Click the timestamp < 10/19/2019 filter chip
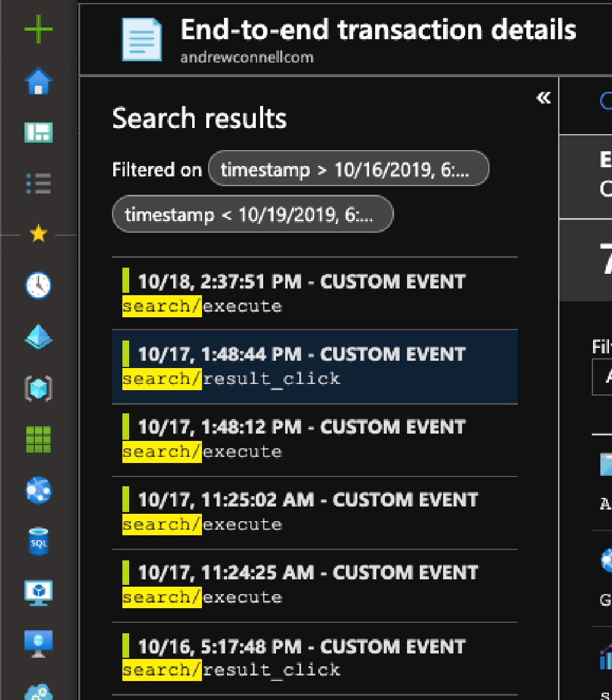The image size is (612, 700). 252,214
